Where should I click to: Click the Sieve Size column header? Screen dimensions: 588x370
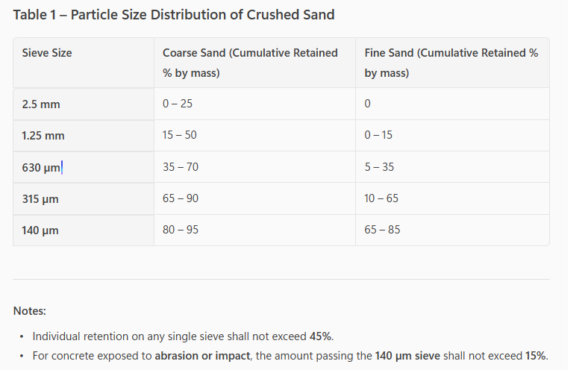[47, 53]
